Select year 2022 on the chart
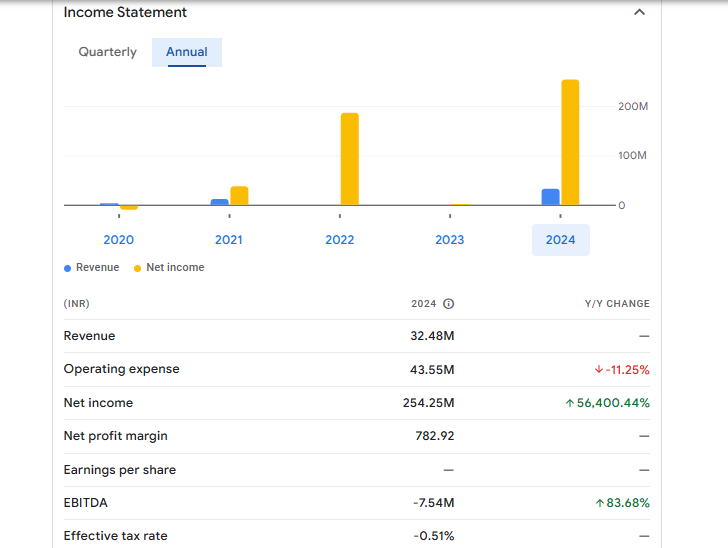Image resolution: width=728 pixels, height=548 pixels. [339, 240]
